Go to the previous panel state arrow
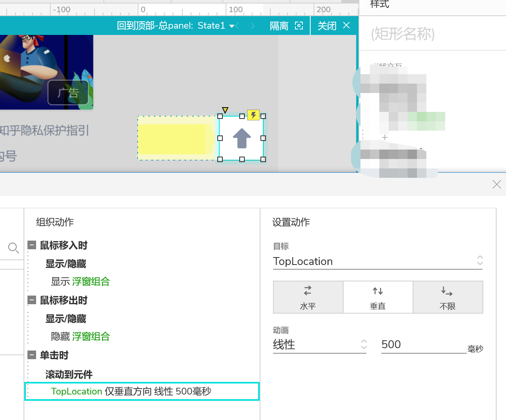This screenshot has width=506, height=420. [x=237, y=26]
